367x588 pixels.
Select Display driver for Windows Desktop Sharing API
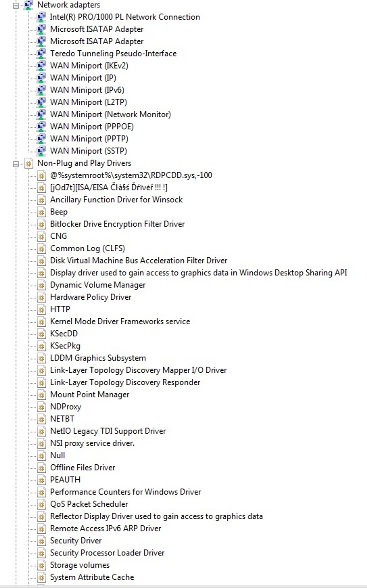[x=199, y=273]
